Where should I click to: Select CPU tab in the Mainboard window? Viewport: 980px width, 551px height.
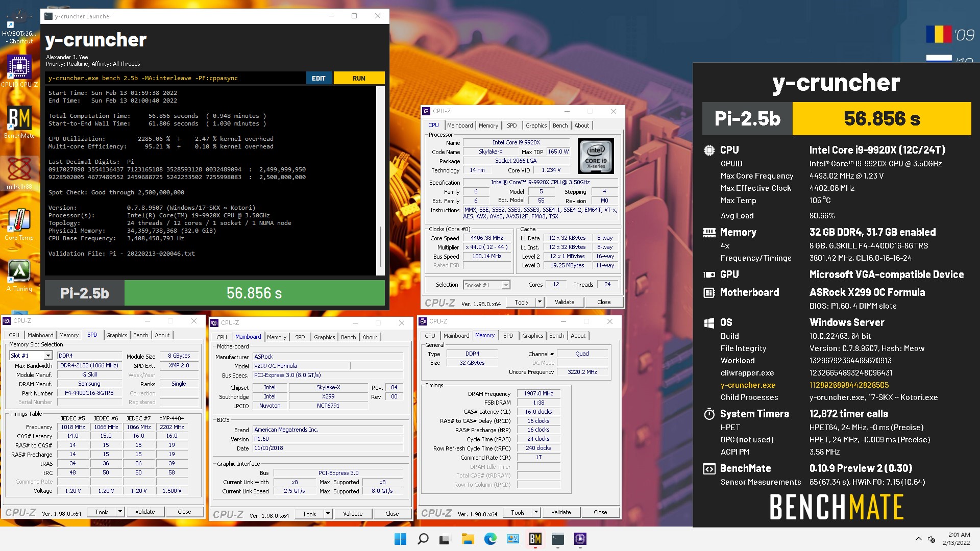click(222, 337)
